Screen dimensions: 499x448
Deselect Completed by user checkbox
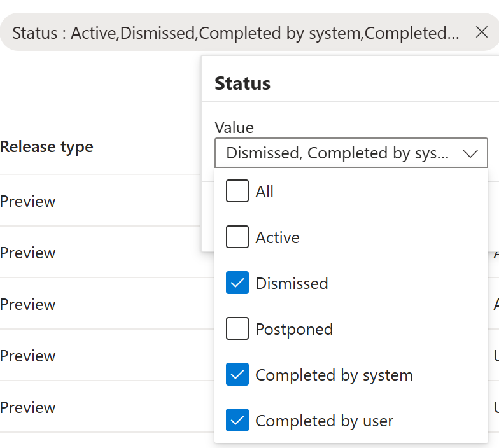point(237,421)
